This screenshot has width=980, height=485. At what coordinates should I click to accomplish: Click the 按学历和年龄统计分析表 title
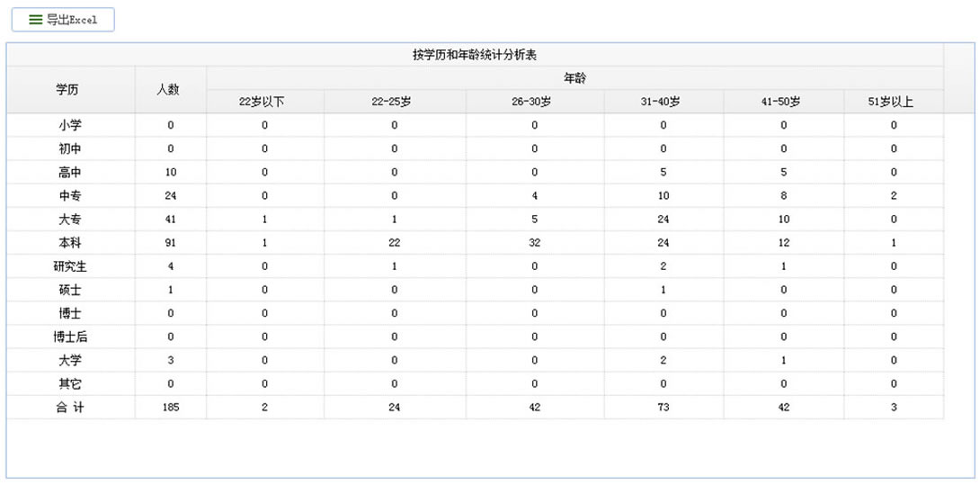pos(475,55)
